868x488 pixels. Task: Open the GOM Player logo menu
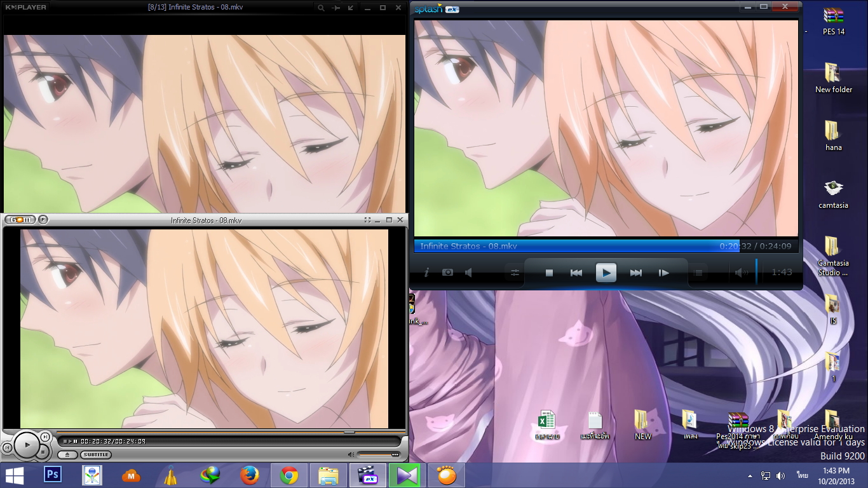(x=20, y=220)
